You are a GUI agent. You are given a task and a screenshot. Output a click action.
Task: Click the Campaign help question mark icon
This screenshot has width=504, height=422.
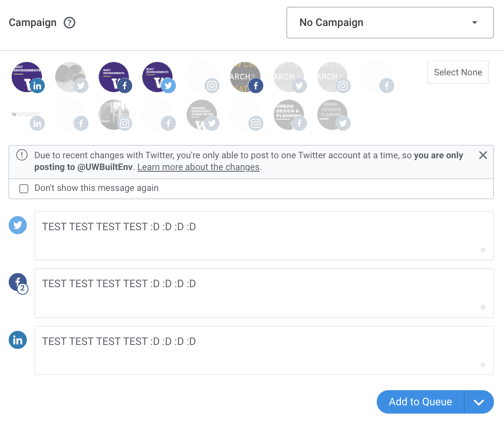(x=69, y=23)
